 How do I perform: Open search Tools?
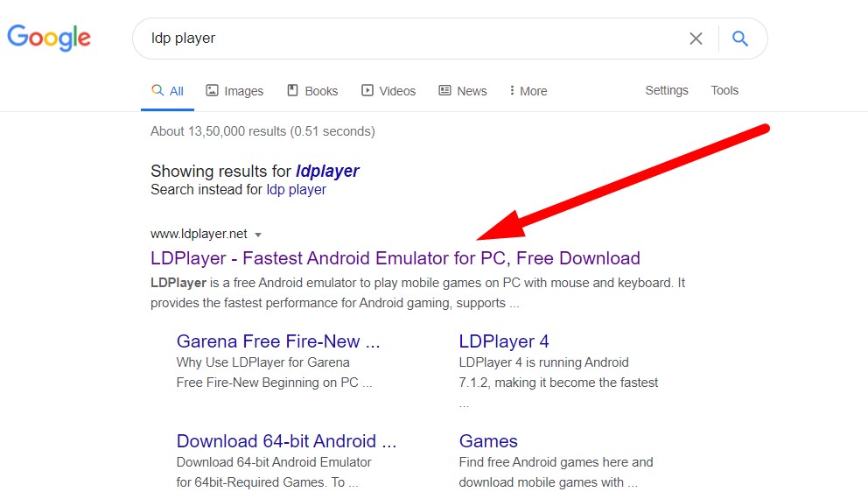click(724, 90)
